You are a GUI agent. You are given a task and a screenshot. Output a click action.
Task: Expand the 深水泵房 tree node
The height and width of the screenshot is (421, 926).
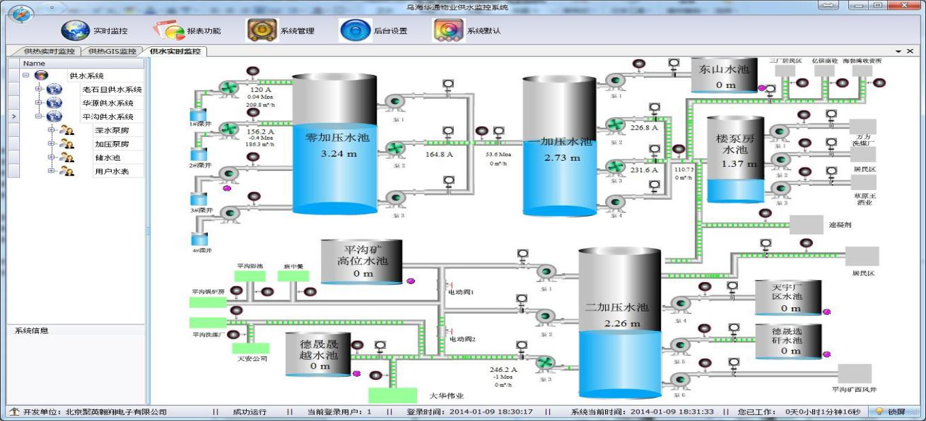click(x=49, y=130)
